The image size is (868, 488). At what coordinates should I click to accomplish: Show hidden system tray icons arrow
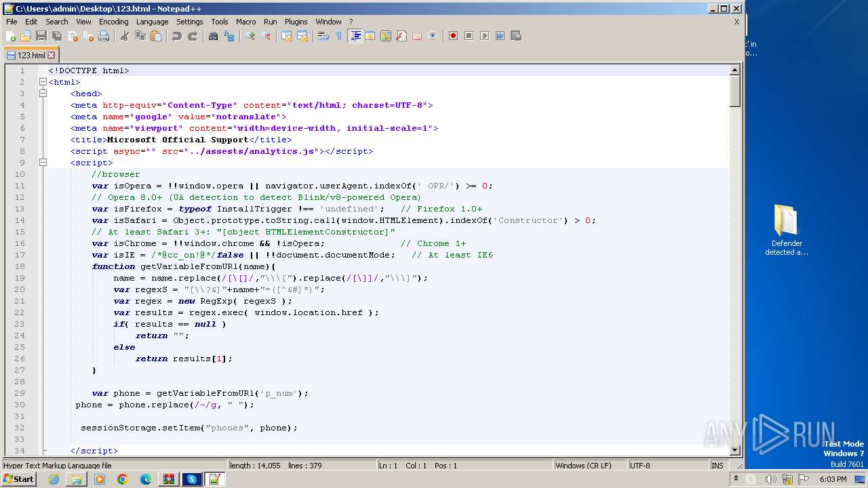pos(736,479)
